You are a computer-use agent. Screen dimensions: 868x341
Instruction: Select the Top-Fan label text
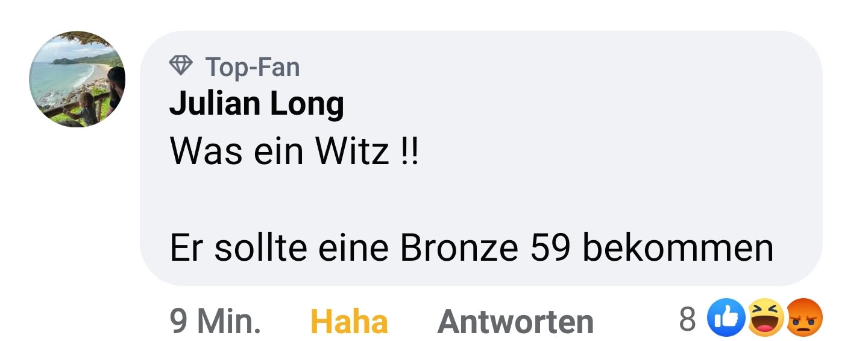(x=252, y=66)
